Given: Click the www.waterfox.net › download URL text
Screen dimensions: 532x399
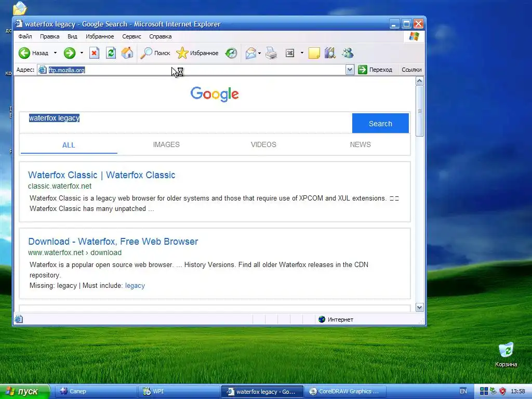Looking at the screenshot, I should [75, 252].
